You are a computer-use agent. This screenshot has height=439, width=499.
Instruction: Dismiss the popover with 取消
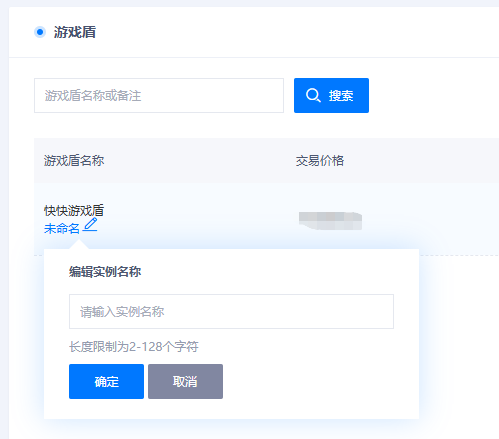[185, 381]
